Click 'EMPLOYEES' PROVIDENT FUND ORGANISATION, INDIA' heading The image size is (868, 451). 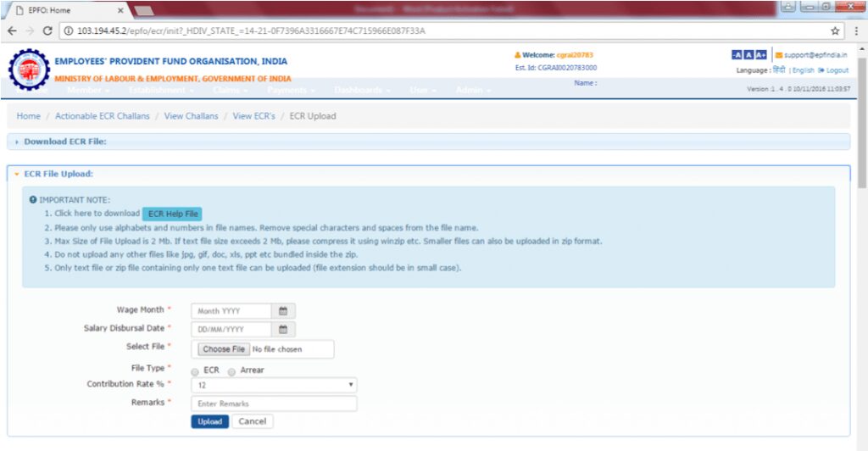(x=171, y=61)
